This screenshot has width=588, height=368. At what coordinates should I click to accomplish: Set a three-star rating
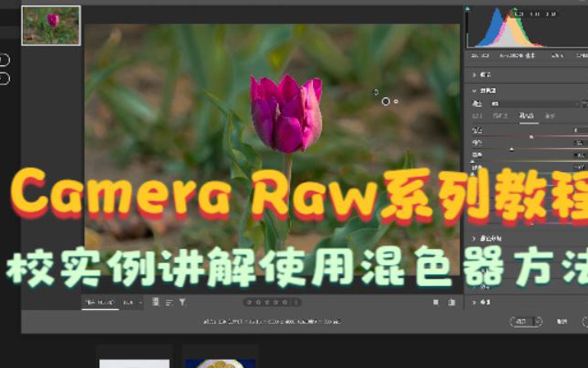click(267, 302)
